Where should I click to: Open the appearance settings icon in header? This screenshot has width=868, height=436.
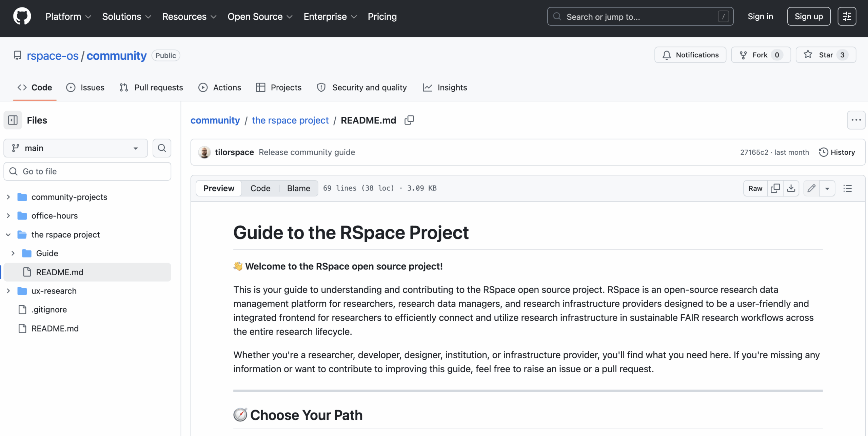click(x=847, y=16)
